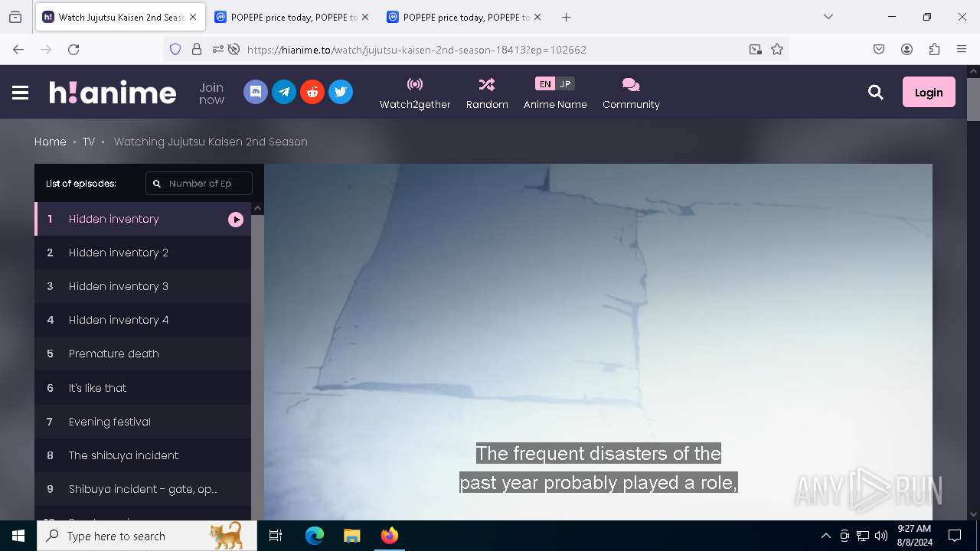This screenshot has height=551, width=980.
Task: Go back to previous page
Action: click(18, 49)
